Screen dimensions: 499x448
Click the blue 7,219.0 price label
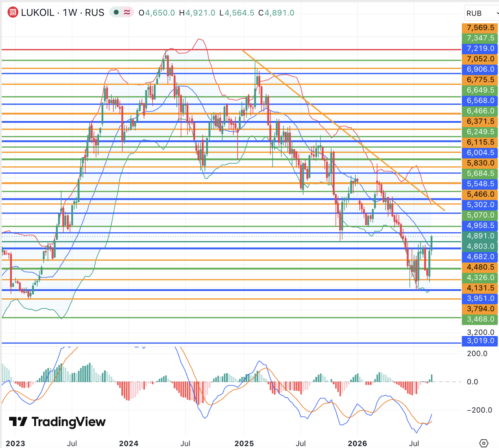point(480,49)
